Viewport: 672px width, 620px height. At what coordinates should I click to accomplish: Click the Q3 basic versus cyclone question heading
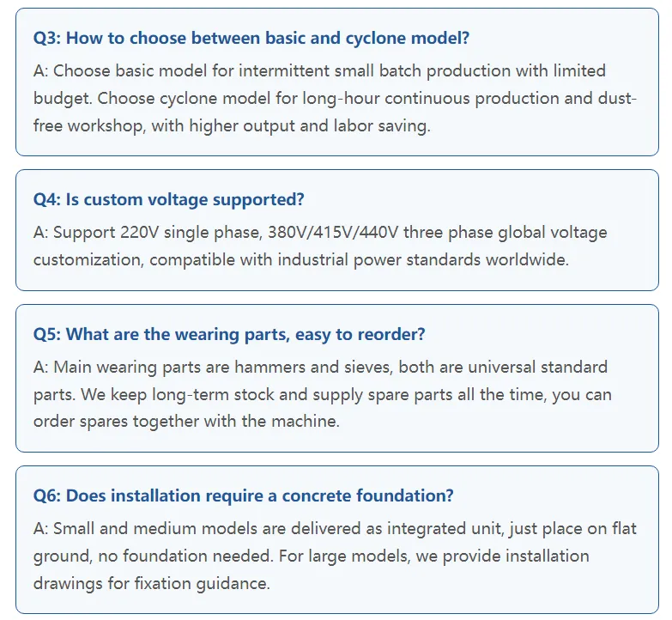pos(251,38)
